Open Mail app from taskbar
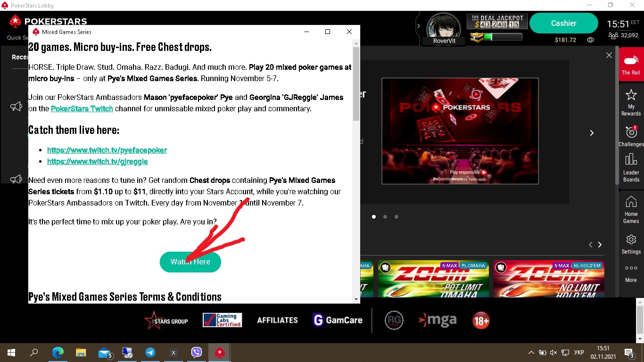 pyautogui.click(x=105, y=353)
